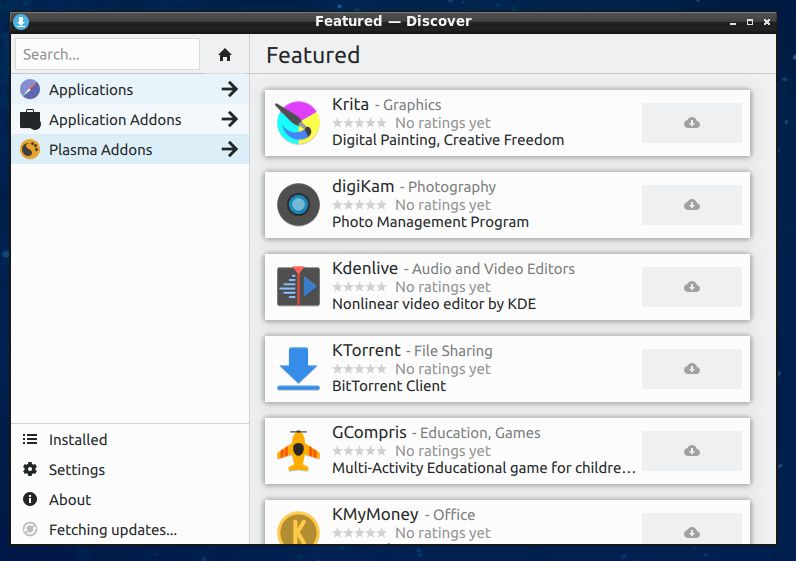Open the Applications category
The image size is (796, 561).
pos(130,89)
